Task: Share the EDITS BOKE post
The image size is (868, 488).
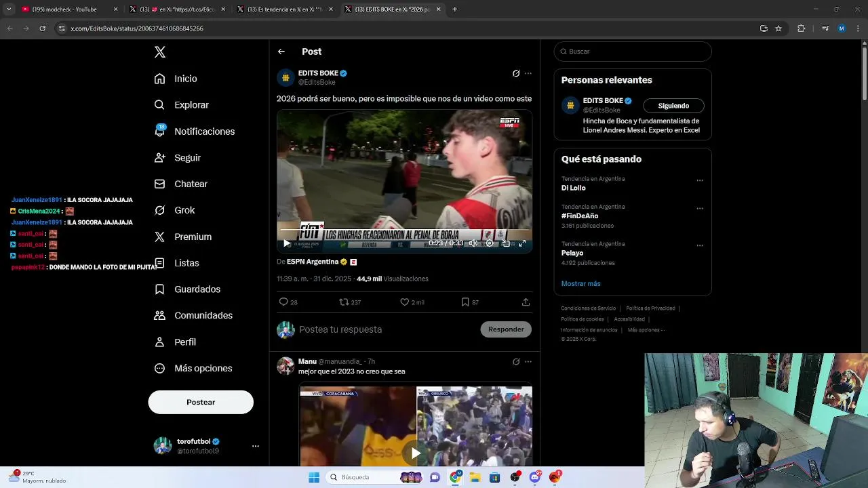Action: click(x=526, y=302)
